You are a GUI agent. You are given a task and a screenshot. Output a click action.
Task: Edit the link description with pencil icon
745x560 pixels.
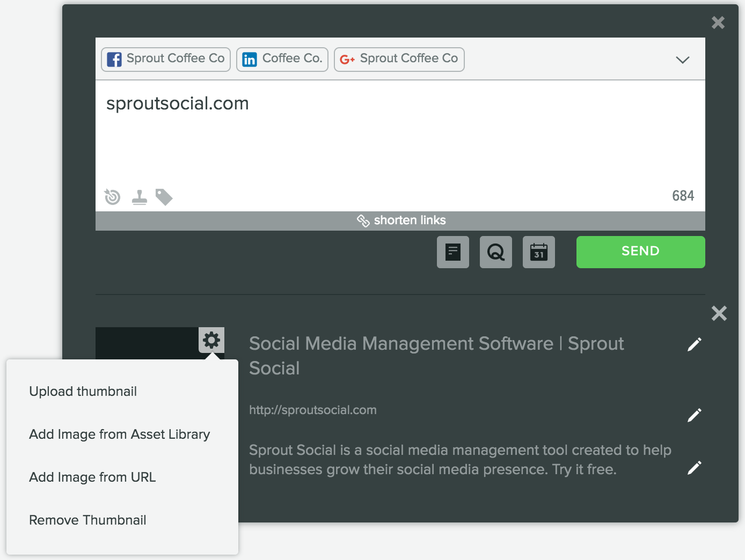click(x=695, y=468)
